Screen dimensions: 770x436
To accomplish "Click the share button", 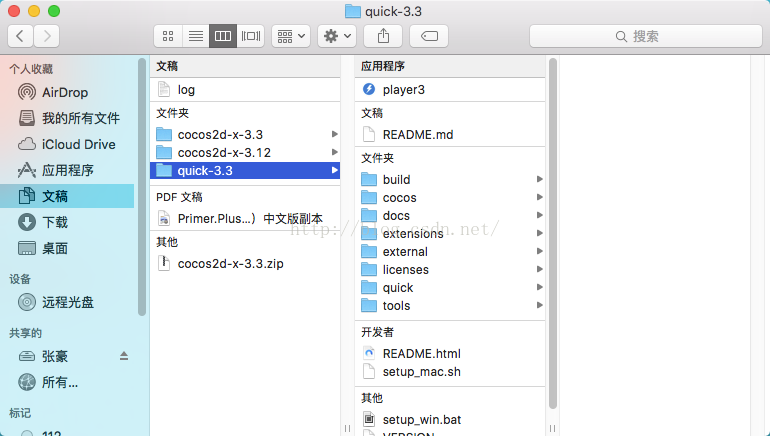I will click(x=383, y=36).
